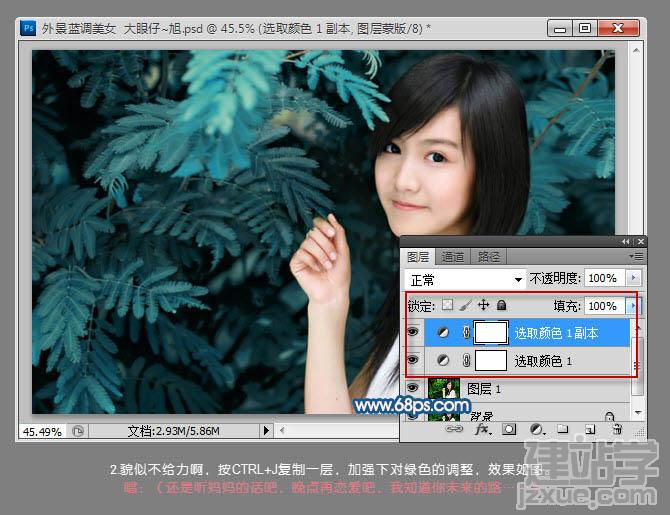Screen dimensions: 670x515
Task: Click the layers panel vertical scrollbar
Action: pos(637,368)
